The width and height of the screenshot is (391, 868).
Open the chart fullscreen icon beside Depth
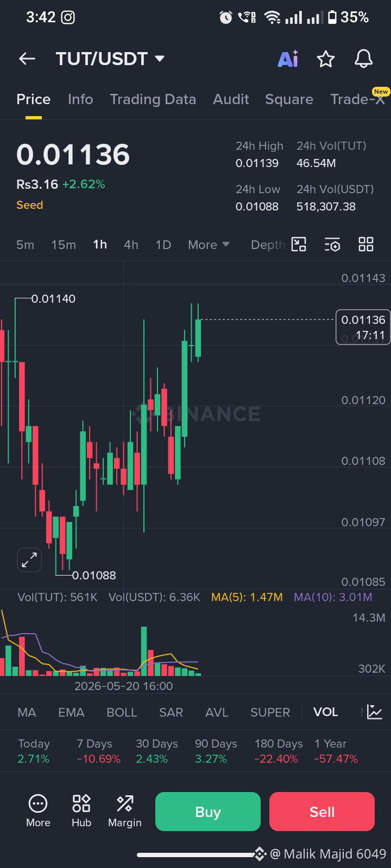point(299,245)
